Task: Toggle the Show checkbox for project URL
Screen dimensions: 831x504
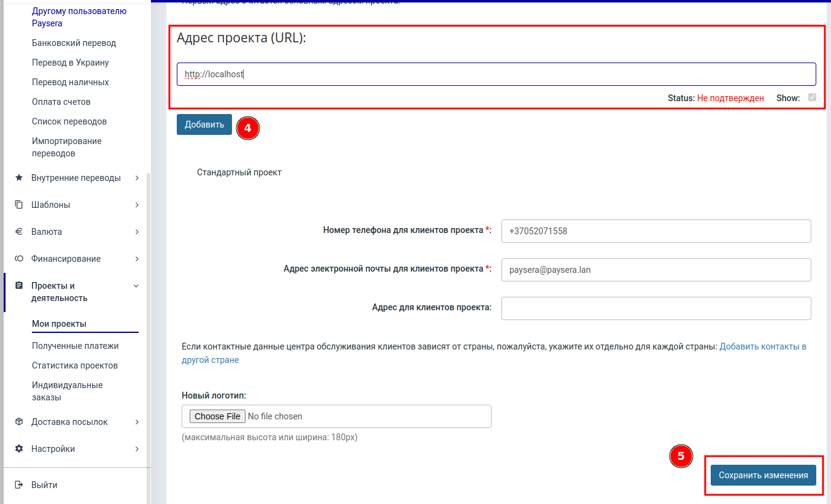Action: pyautogui.click(x=813, y=97)
